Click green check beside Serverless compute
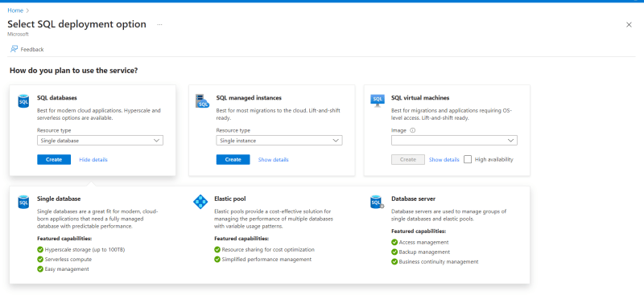 point(39,260)
